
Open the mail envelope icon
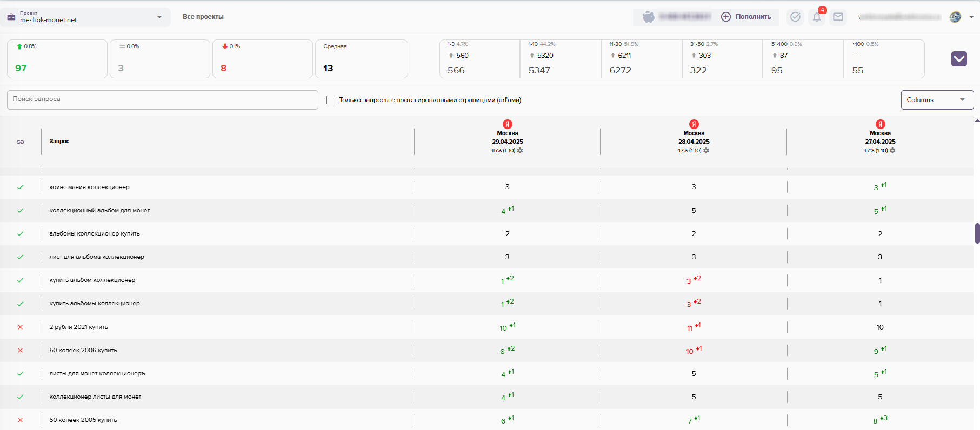click(838, 17)
